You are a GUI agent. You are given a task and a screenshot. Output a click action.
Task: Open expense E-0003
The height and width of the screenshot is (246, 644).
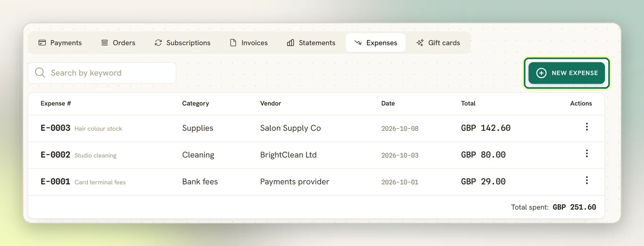[x=56, y=128]
